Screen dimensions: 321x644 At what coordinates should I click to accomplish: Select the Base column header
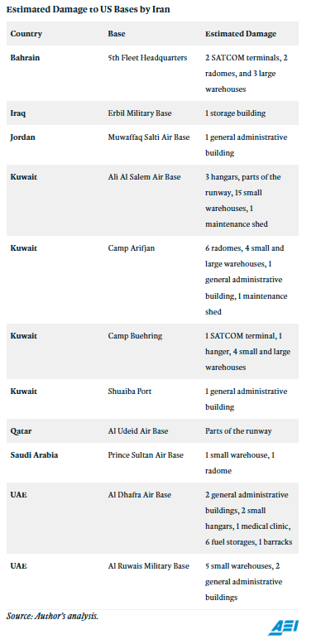click(x=117, y=34)
